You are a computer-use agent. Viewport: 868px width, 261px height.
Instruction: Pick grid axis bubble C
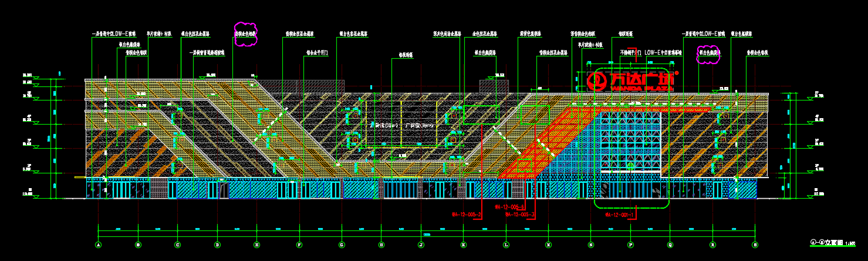177,245
